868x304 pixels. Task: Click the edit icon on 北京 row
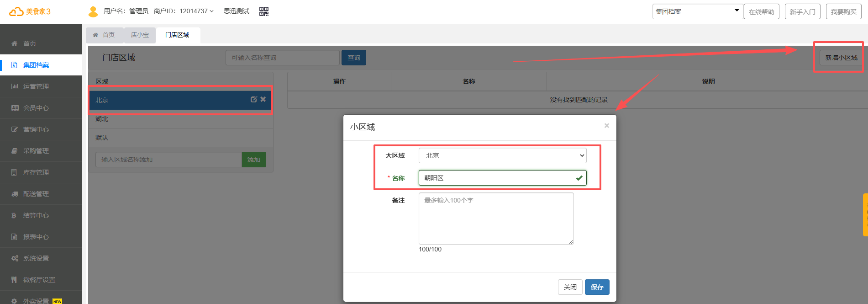(x=254, y=99)
